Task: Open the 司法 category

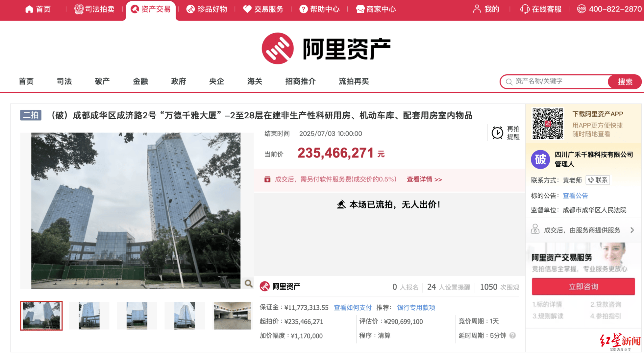Action: 64,81
